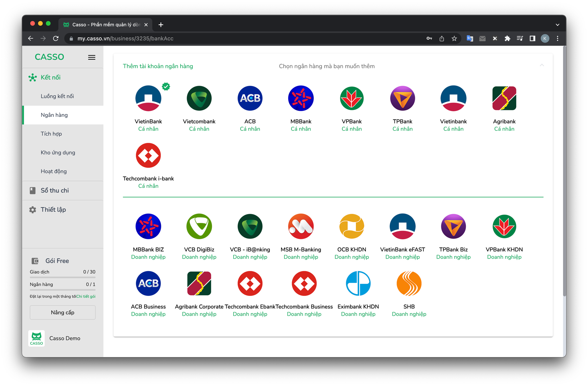Choose TPBank Cá nhân bank icon
Image resolution: width=588 pixels, height=386 pixels.
pos(402,98)
